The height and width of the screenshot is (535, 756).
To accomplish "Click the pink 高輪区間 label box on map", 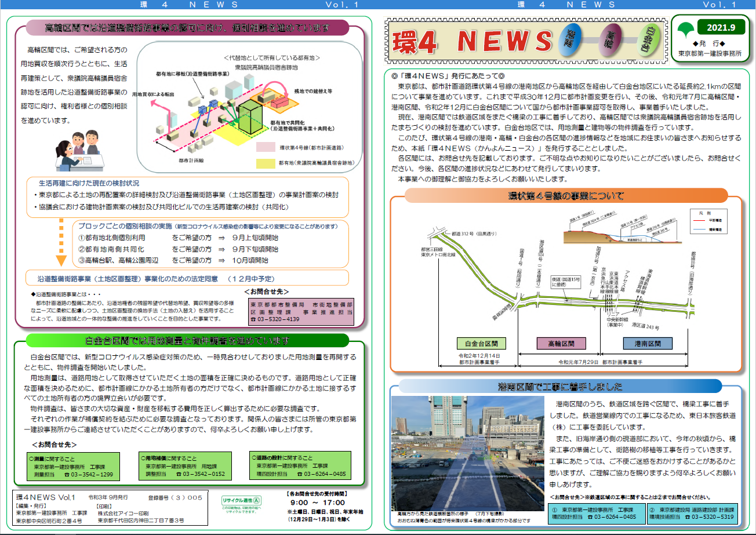I will pos(561,343).
